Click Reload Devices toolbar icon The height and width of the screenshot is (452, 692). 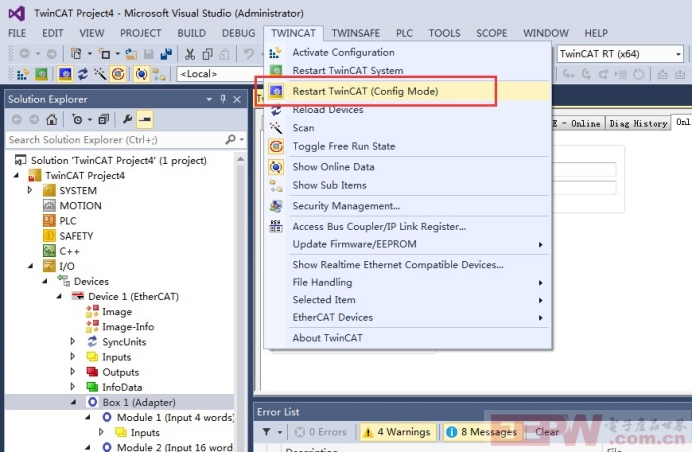coord(83,74)
